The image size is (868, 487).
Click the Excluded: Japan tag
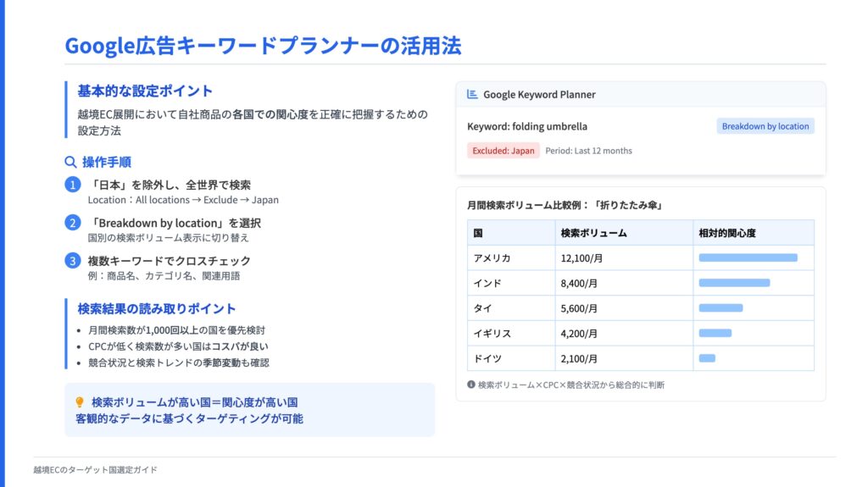pos(504,151)
